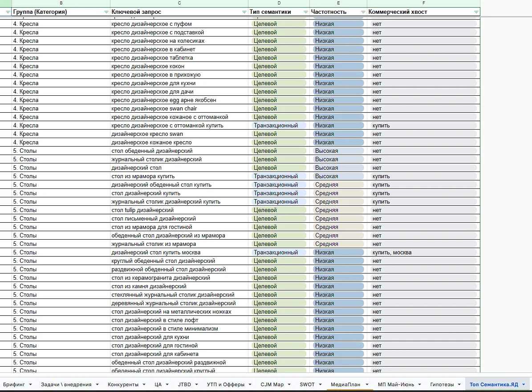This screenshot has height=392, width=532.
Task: Select the header cell 'Ключевой запрос'
Action: pos(179,12)
